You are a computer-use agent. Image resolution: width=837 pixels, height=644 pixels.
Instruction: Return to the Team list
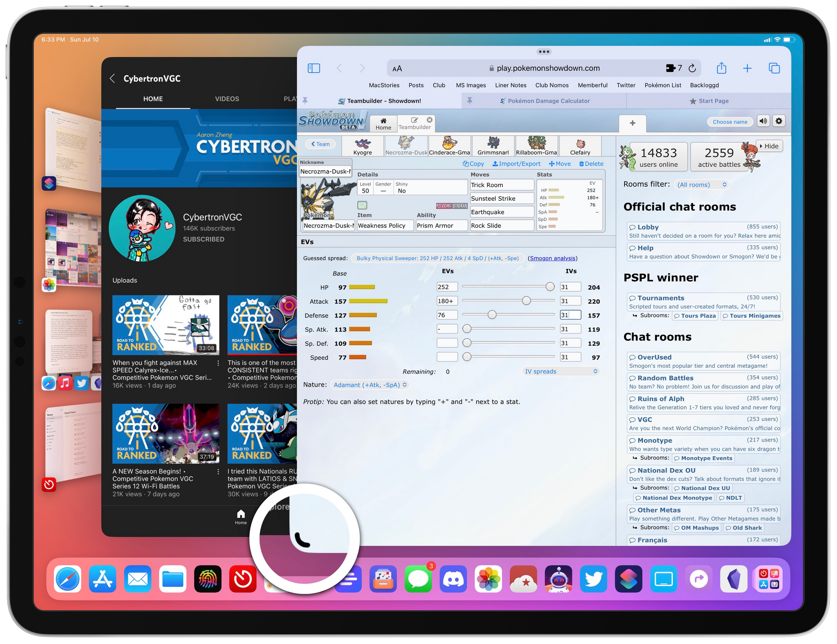click(x=320, y=144)
